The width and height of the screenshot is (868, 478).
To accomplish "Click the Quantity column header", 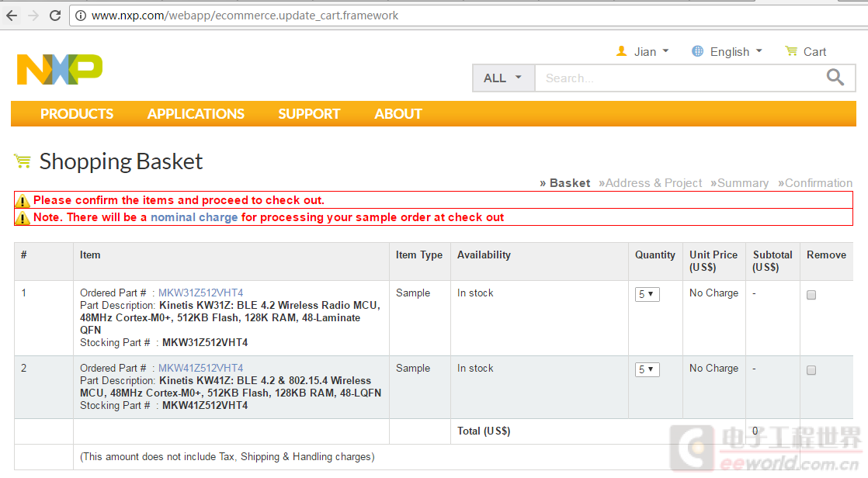I will [x=654, y=255].
